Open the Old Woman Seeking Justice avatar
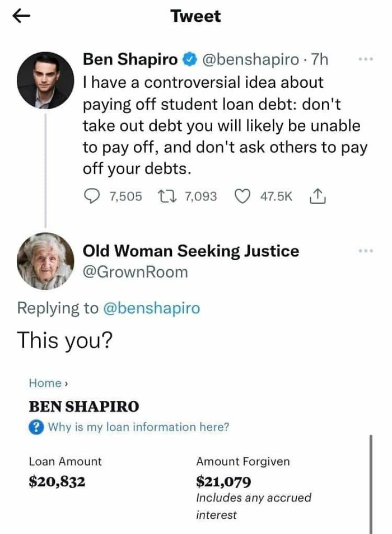 click(x=46, y=261)
